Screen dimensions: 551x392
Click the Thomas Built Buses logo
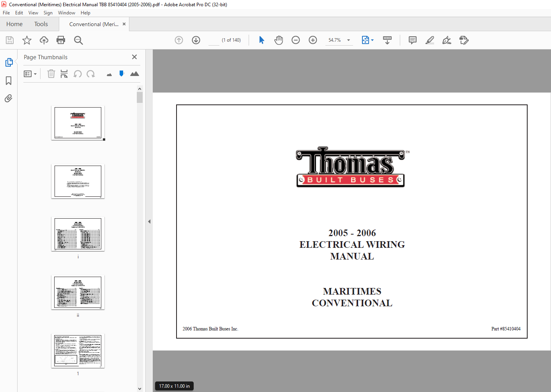click(x=352, y=167)
